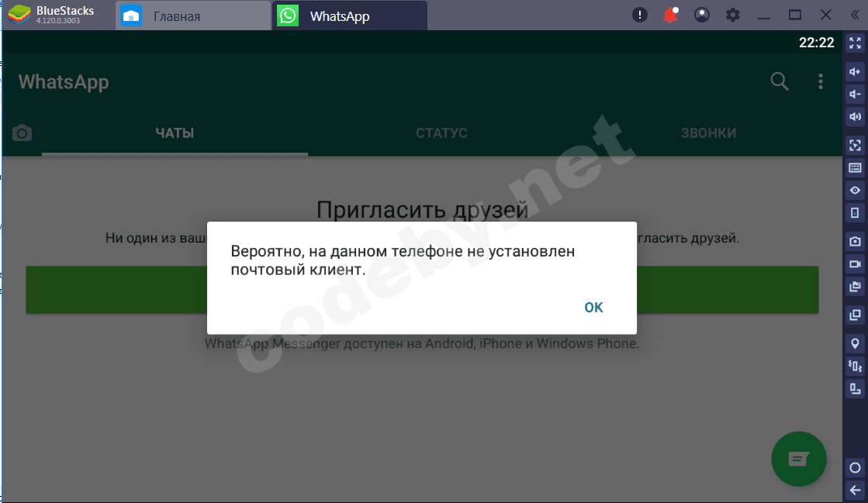Click the BlueStacks logo icon
This screenshot has height=503, width=868.
click(19, 15)
